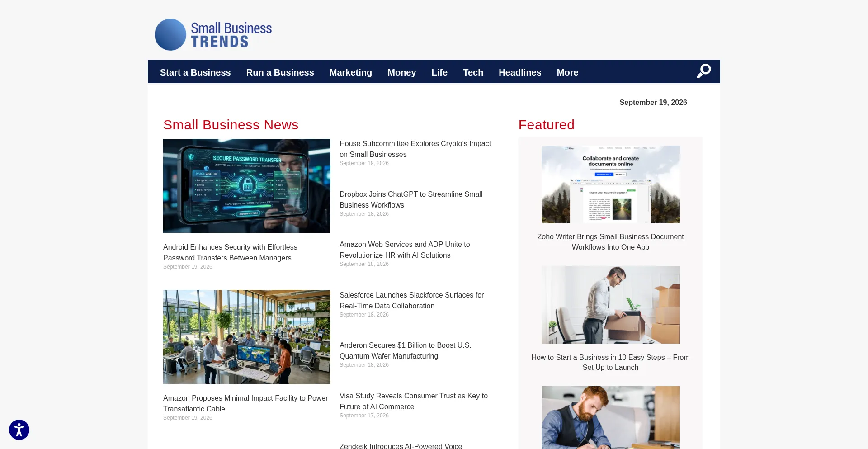
Task: Open the Run a Business menu
Action: click(x=280, y=72)
